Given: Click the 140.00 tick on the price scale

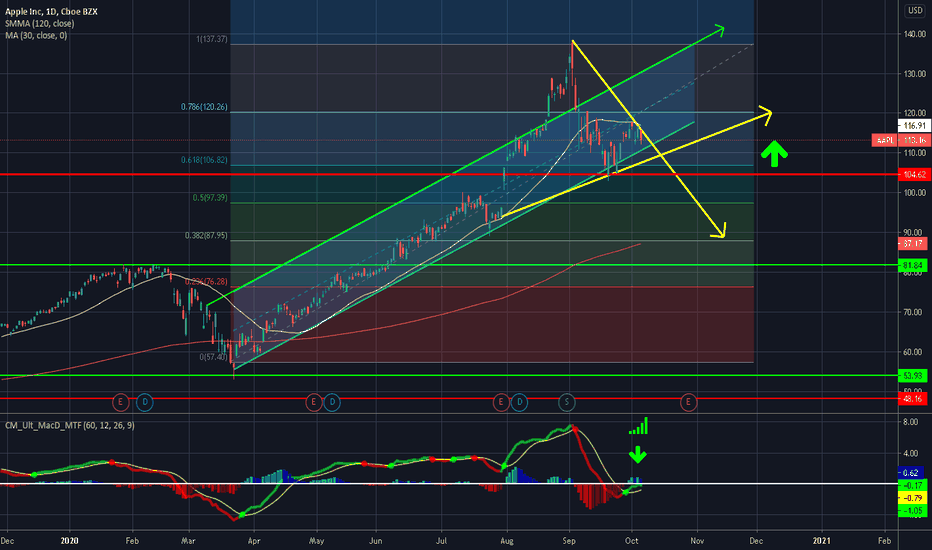Looking at the screenshot, I should [914, 34].
